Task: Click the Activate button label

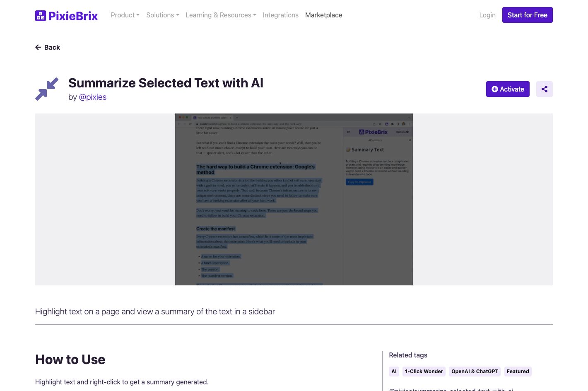Action: coord(512,89)
